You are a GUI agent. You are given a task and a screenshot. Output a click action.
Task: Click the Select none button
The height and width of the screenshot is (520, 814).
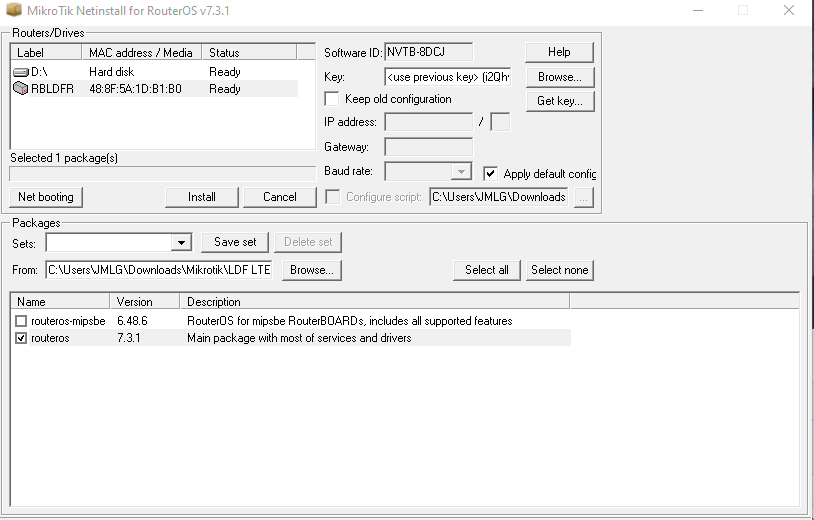point(560,270)
